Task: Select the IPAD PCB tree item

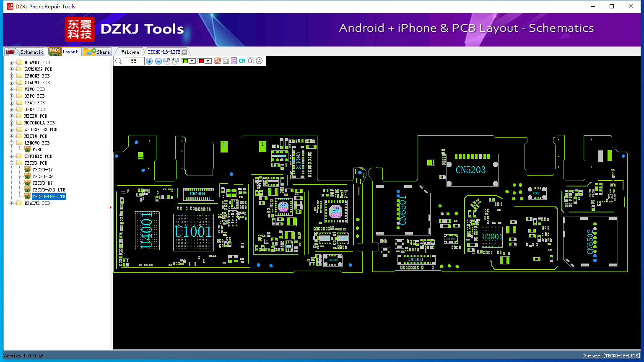Action: (34, 103)
